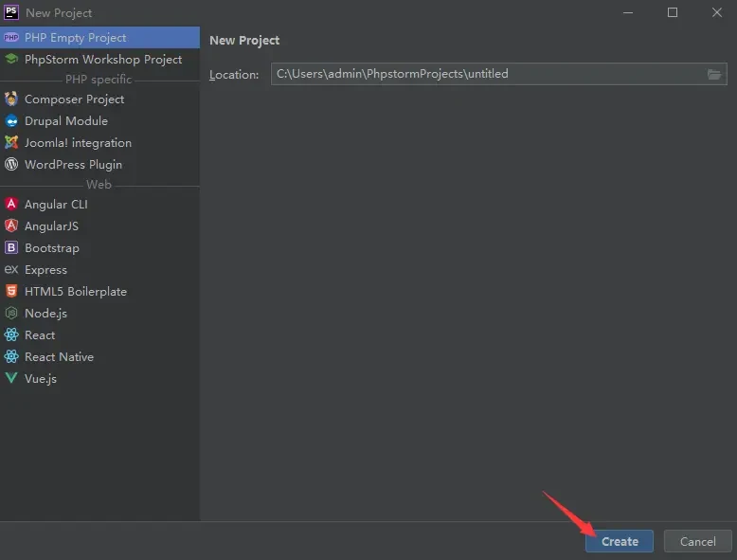The width and height of the screenshot is (737, 560).
Task: Maximize the New Project window
Action: pyautogui.click(x=673, y=12)
